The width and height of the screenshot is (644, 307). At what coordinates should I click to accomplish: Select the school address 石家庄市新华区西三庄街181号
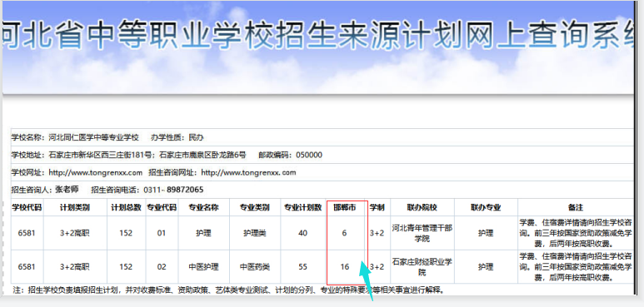click(x=101, y=155)
